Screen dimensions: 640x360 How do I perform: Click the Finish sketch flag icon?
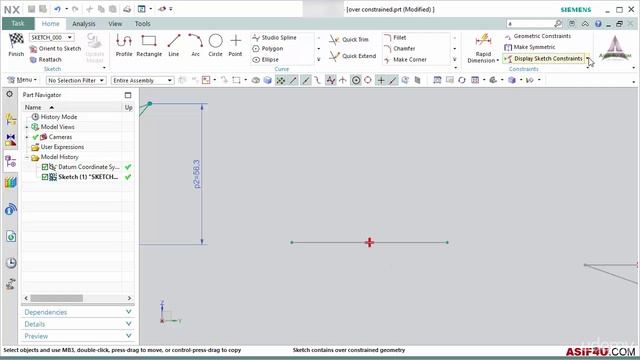[x=16, y=41]
